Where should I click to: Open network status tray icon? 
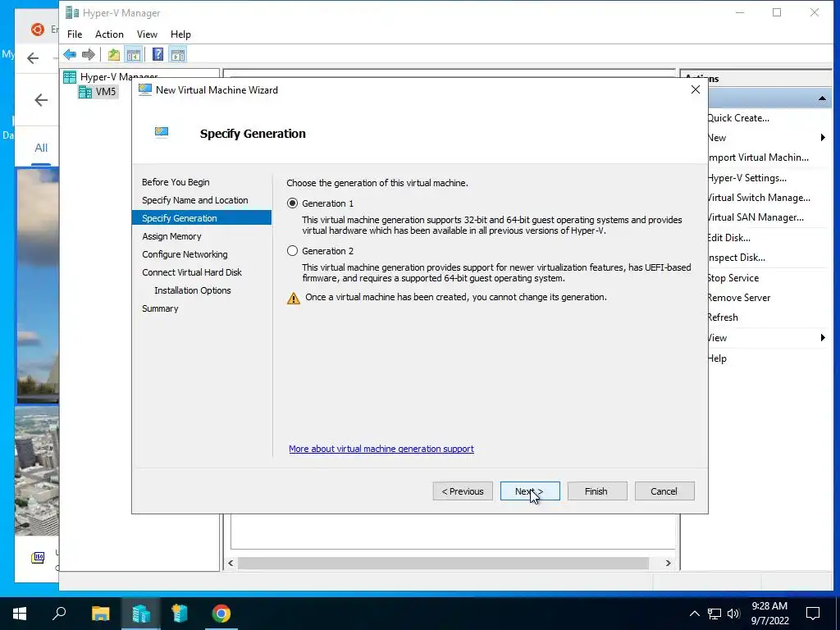tap(714, 614)
